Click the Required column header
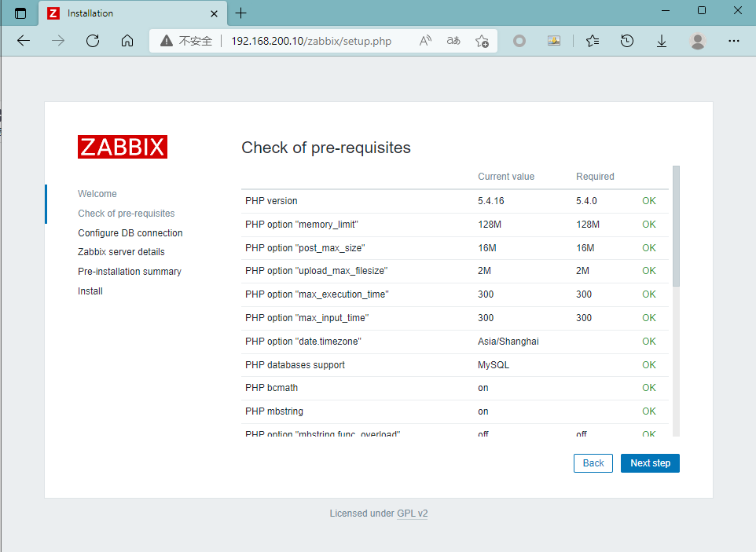Screen dimensions: 756x552 tap(595, 177)
